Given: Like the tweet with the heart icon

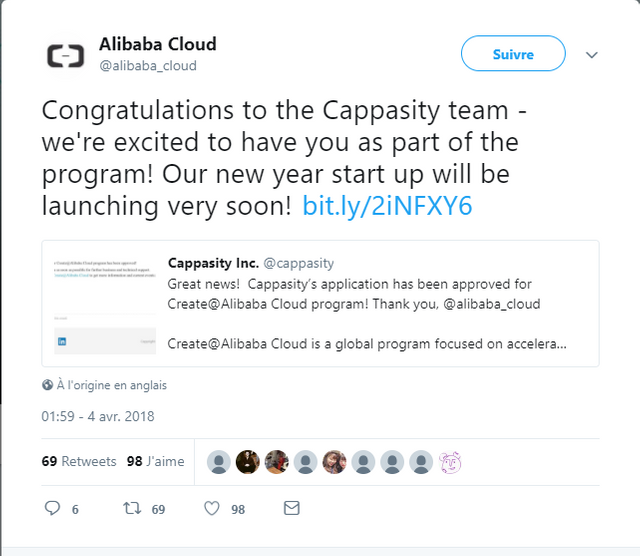Looking at the screenshot, I should coord(212,508).
